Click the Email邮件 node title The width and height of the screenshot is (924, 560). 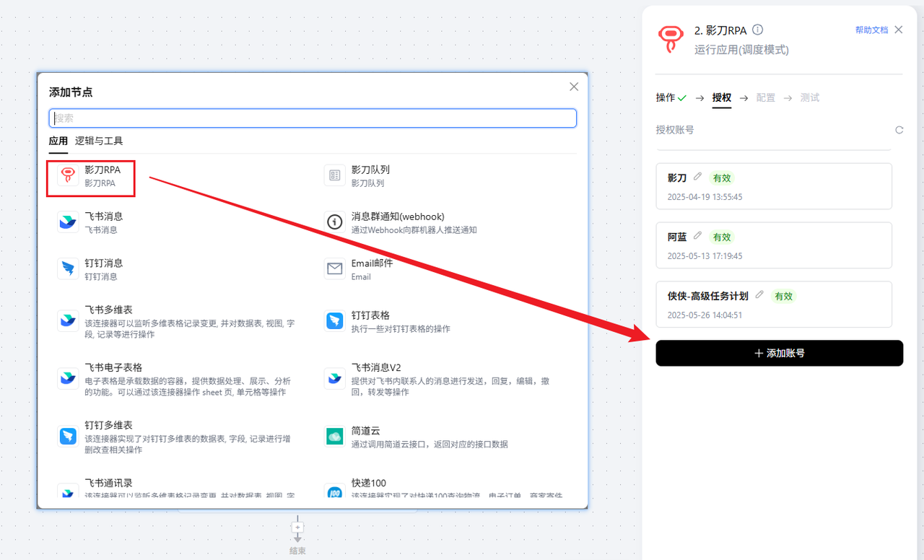(x=372, y=263)
